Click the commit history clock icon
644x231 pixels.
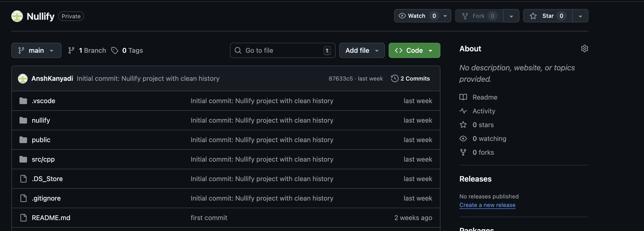pyautogui.click(x=394, y=78)
